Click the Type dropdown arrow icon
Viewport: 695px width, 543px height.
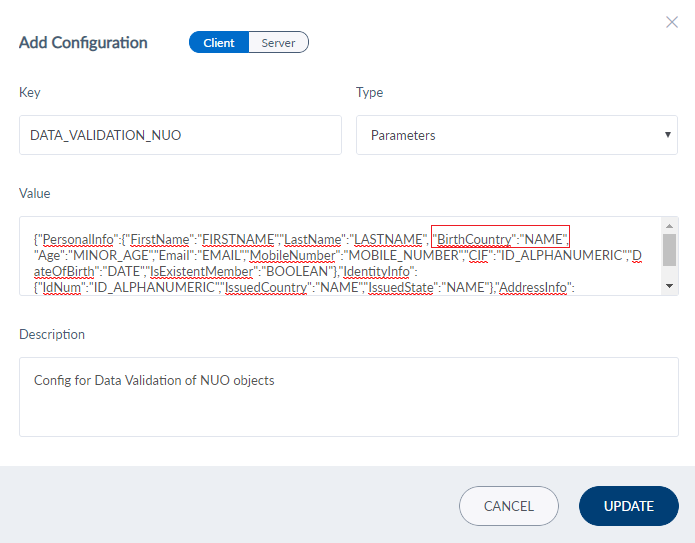[x=667, y=135]
